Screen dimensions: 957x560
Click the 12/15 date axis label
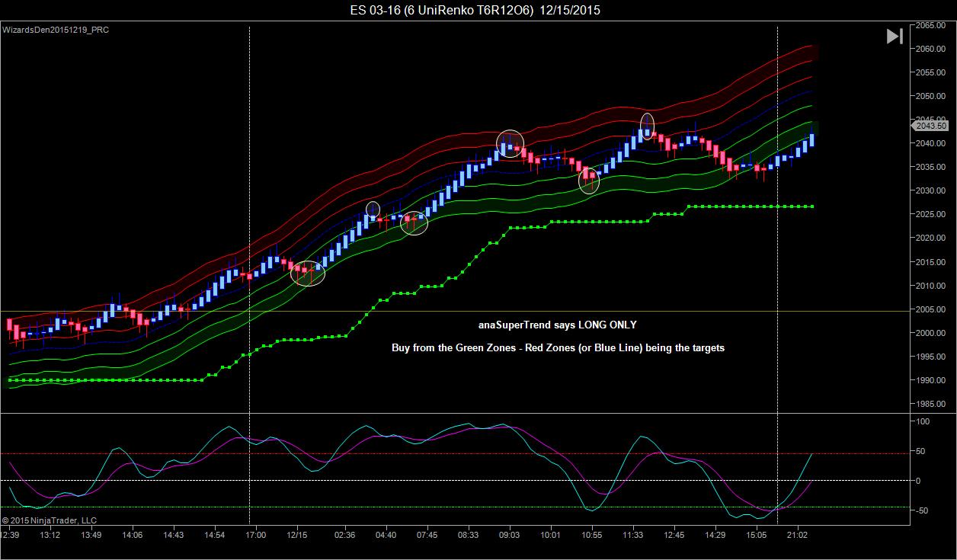pos(297,536)
